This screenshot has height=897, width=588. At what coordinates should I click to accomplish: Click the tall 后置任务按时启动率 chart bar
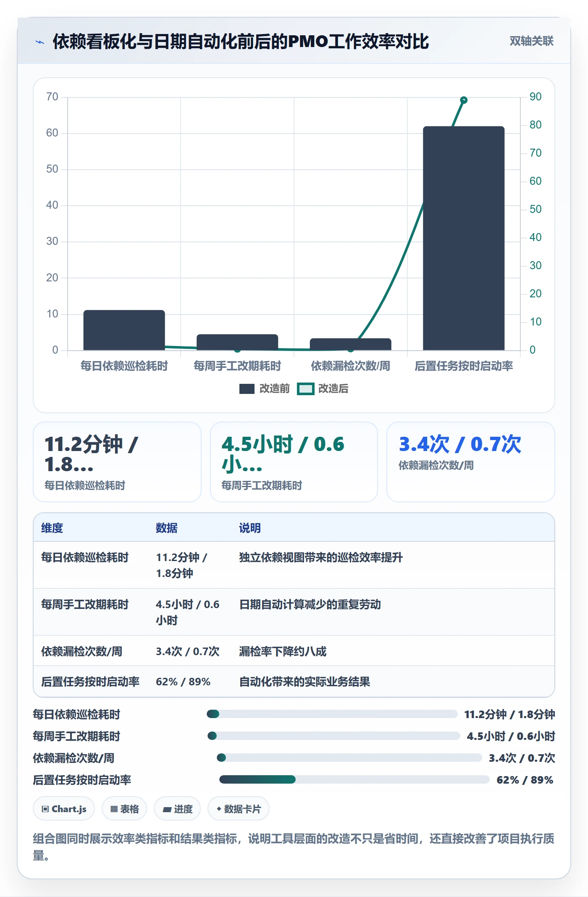coord(464,238)
